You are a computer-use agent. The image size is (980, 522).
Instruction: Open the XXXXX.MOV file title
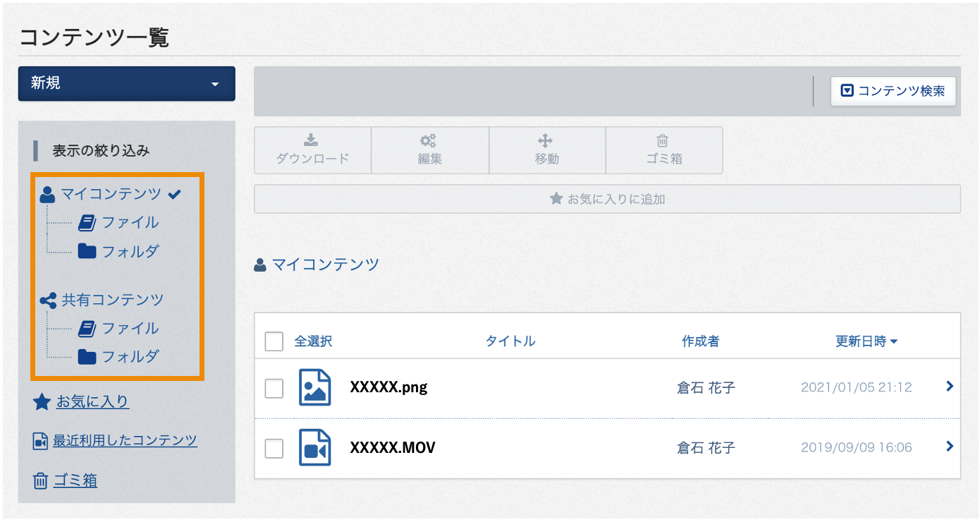tap(393, 447)
